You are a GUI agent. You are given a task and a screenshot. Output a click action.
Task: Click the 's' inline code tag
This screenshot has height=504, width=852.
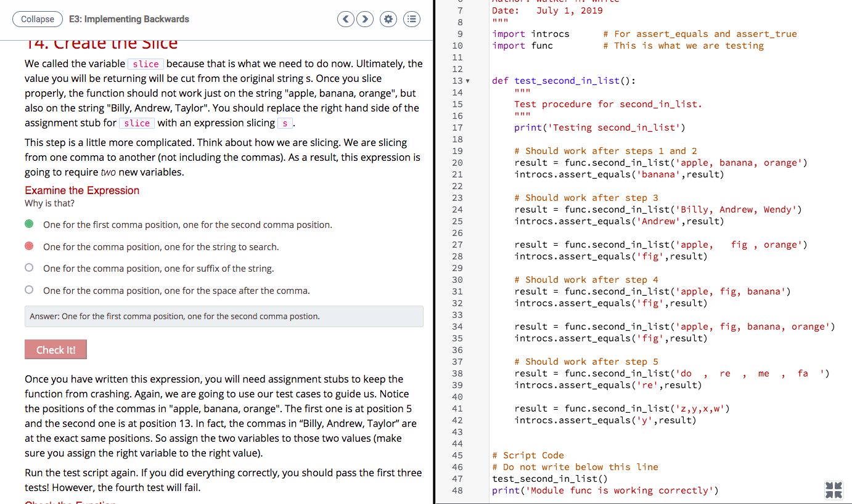285,123
